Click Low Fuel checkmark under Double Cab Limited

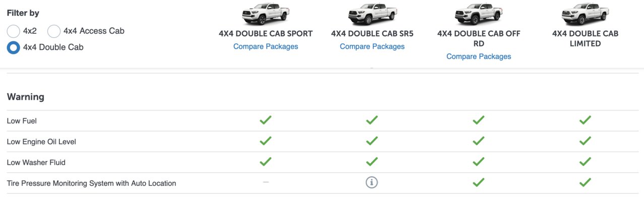pos(585,120)
